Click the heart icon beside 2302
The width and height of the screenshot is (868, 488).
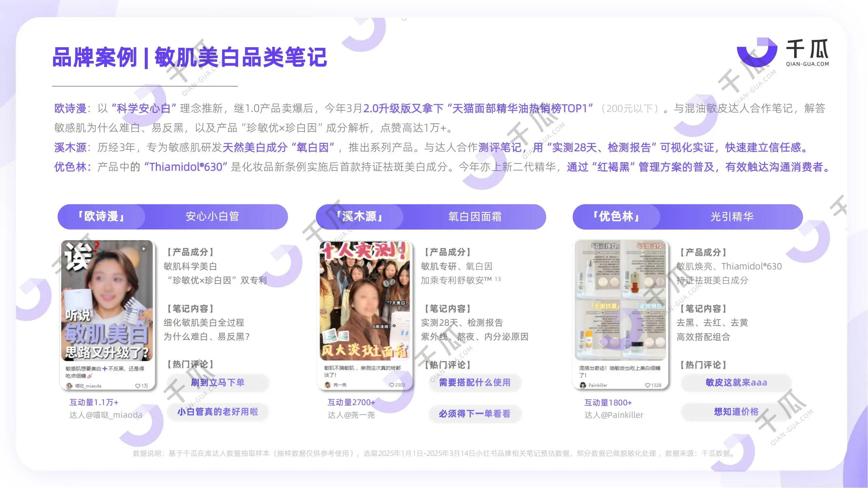point(392,385)
